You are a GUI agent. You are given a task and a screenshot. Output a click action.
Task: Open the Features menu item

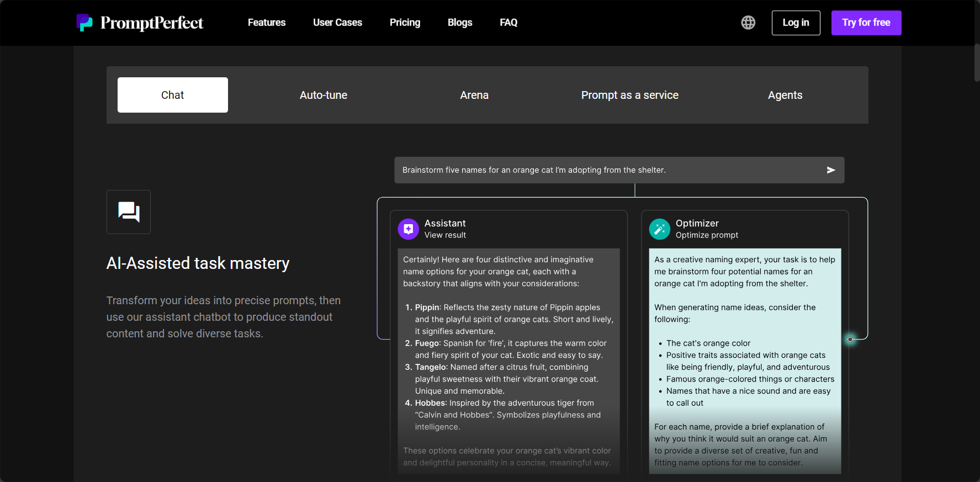tap(267, 23)
